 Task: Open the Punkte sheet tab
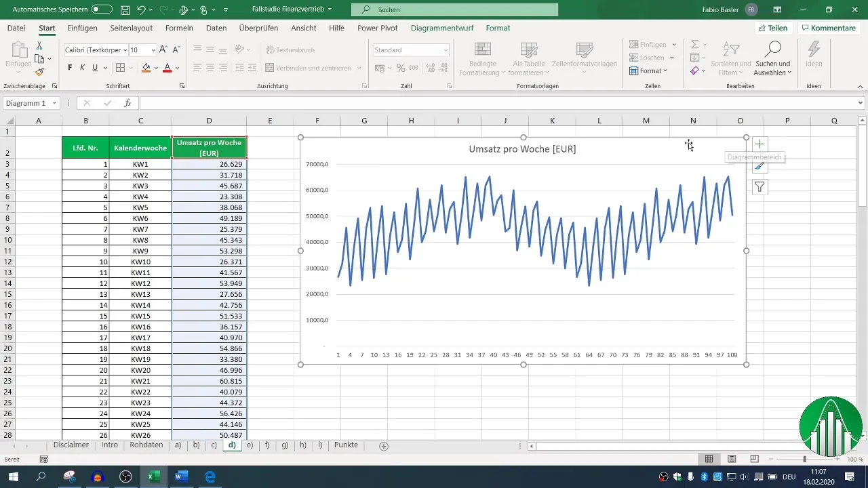(x=346, y=445)
